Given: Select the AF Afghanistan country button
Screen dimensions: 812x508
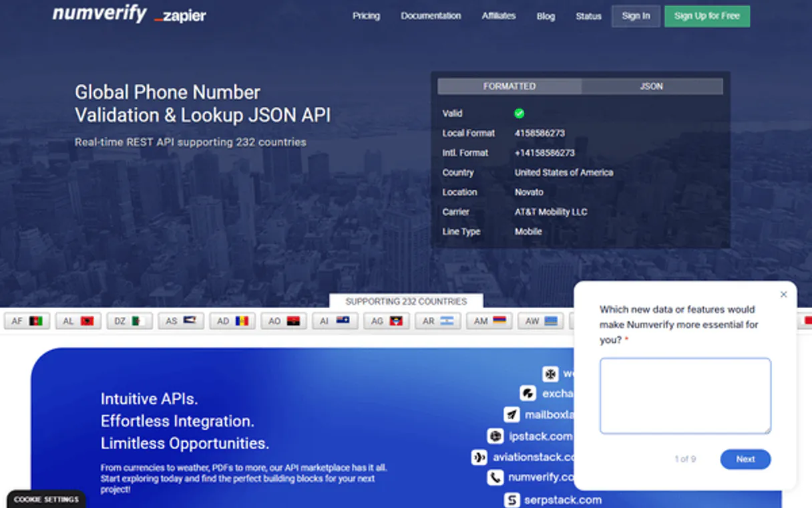Looking at the screenshot, I should tap(27, 322).
